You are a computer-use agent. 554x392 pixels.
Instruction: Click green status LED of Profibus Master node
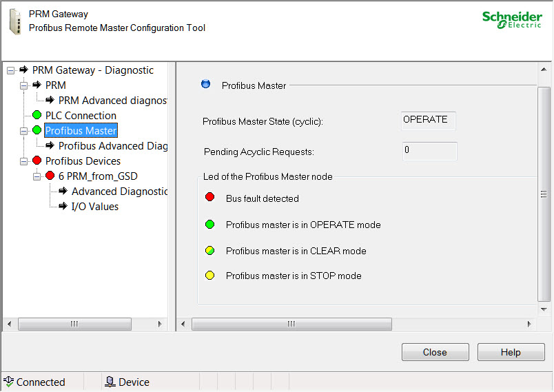[37, 130]
